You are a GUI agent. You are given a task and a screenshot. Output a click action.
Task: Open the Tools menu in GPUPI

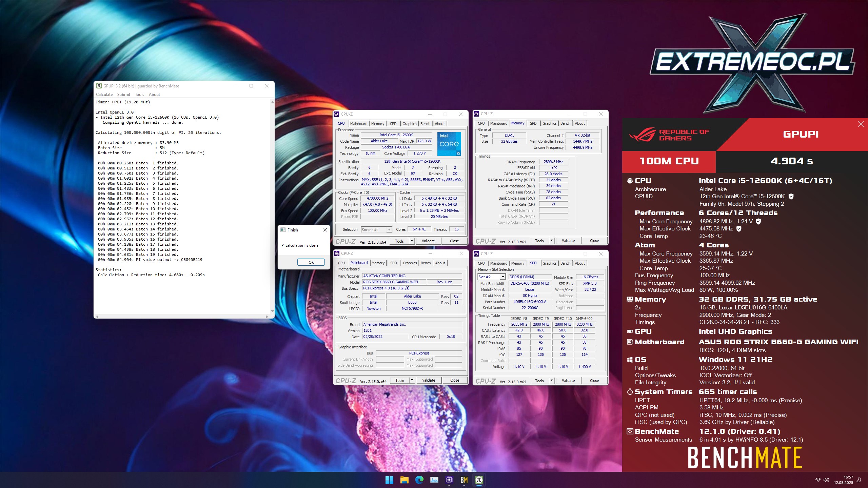click(139, 95)
